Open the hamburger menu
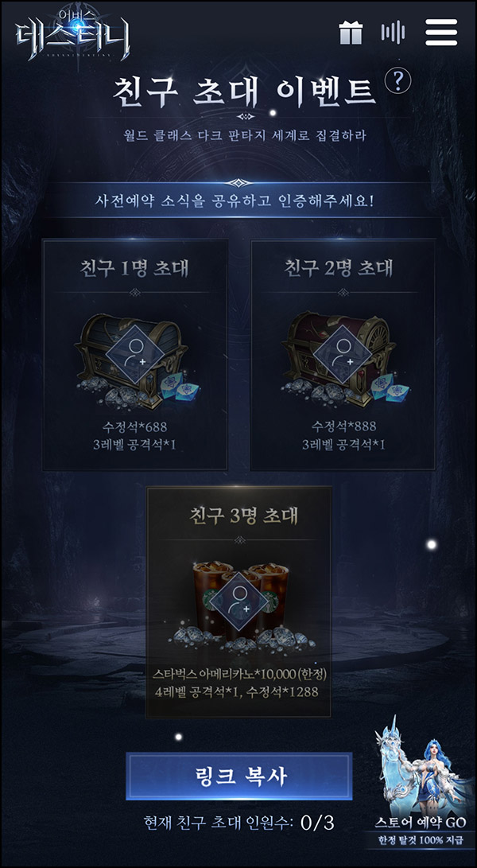The width and height of the screenshot is (477, 868). coord(441,32)
